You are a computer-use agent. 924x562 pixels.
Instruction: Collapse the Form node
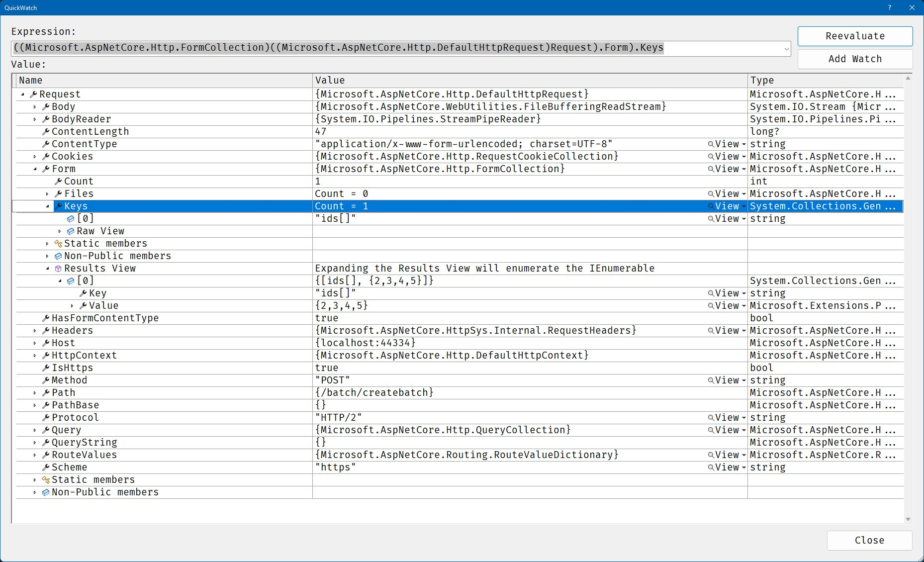pyautogui.click(x=35, y=169)
